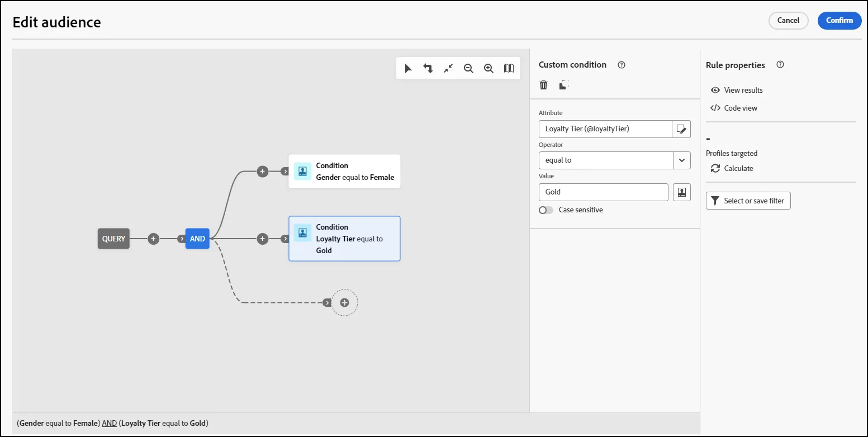Click the underlined AND in the expression bar
The height and width of the screenshot is (437, 868).
click(109, 423)
